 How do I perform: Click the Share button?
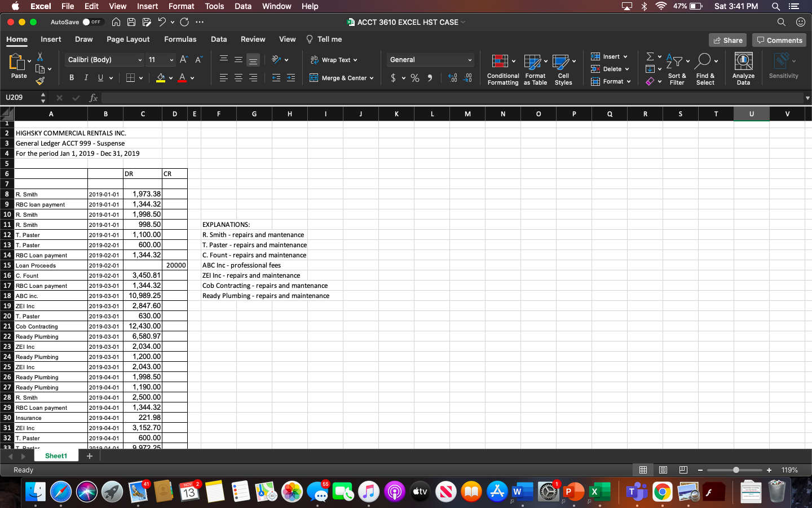[727, 40]
